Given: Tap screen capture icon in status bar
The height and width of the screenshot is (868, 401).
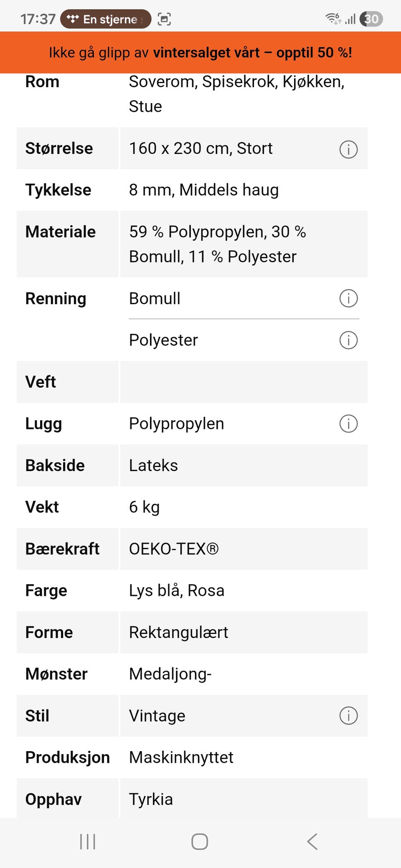Looking at the screenshot, I should point(164,19).
